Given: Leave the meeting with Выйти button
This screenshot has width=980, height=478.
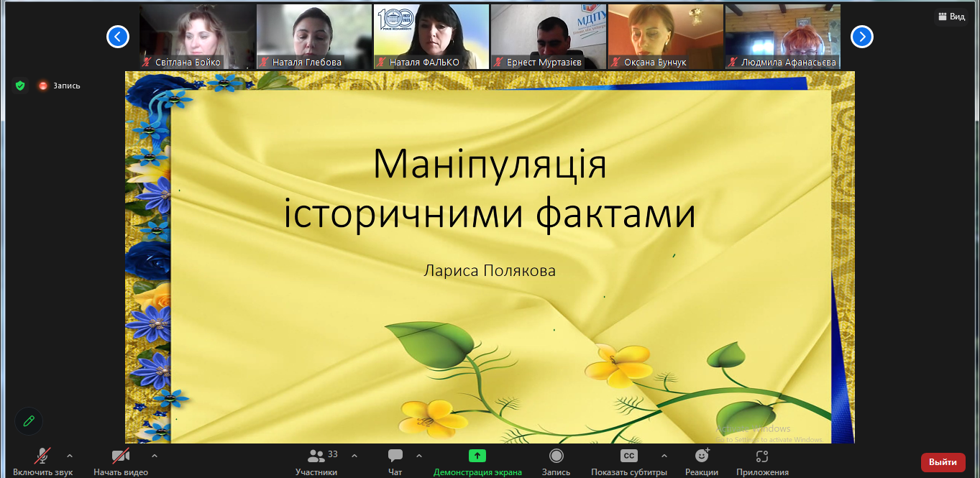Looking at the screenshot, I should coord(943,462).
